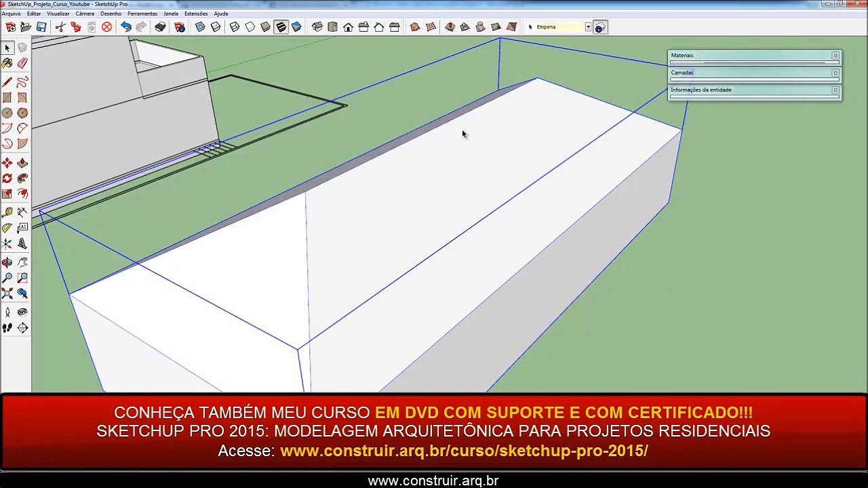This screenshot has height=488, width=868.
Task: Switch to Front view house icon
Action: (348, 27)
